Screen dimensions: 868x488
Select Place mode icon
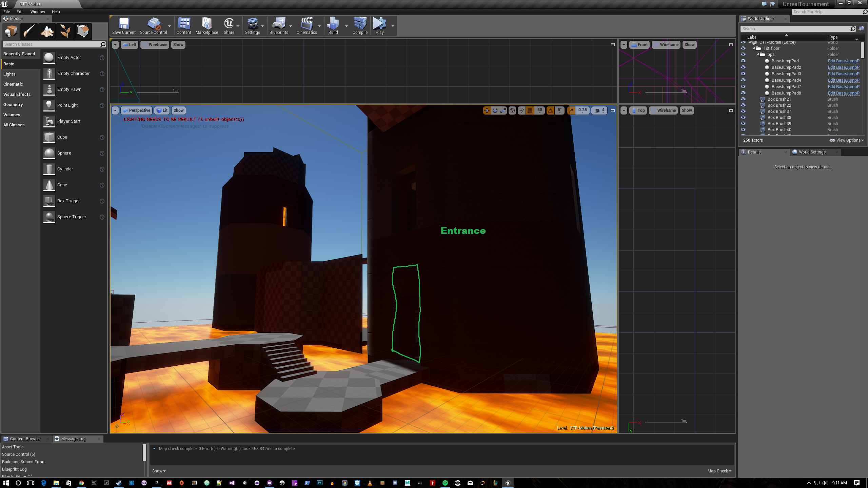(x=11, y=31)
